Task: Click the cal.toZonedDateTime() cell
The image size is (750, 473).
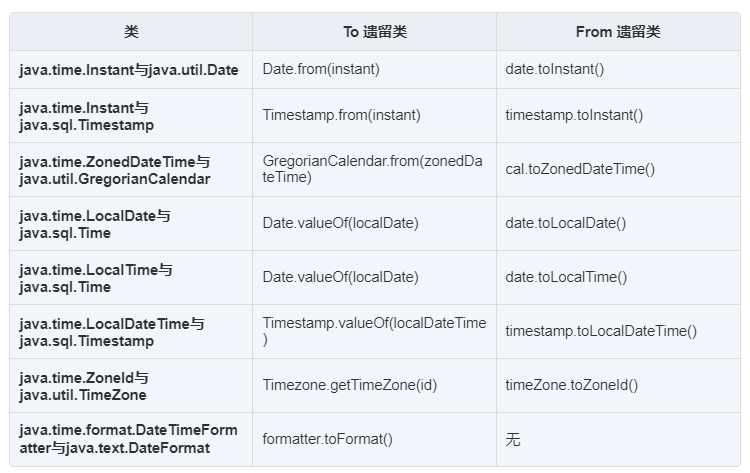Action: (x=618, y=169)
